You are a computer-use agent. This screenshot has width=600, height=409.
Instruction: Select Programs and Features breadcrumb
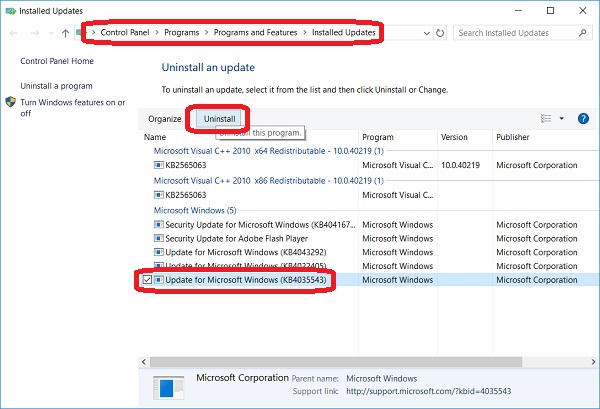[255, 33]
